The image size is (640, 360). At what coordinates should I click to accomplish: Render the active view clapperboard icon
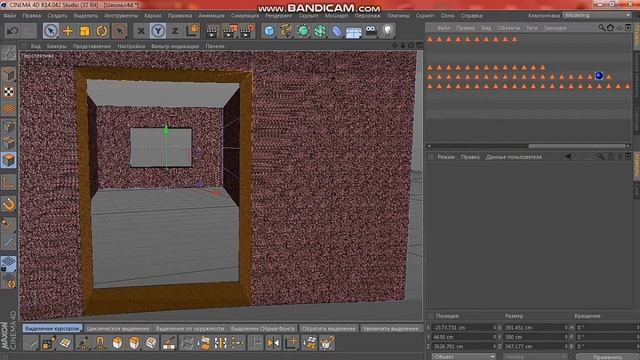coord(212,31)
